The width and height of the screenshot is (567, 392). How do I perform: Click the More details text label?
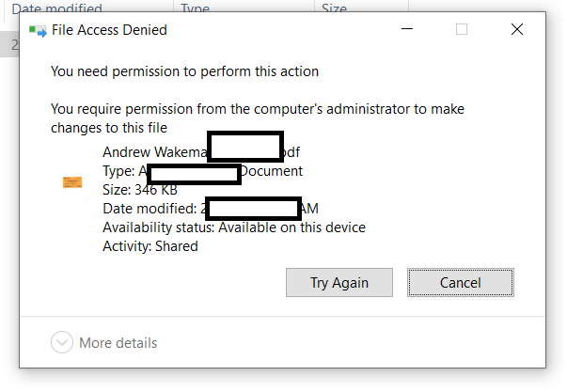pos(118,343)
